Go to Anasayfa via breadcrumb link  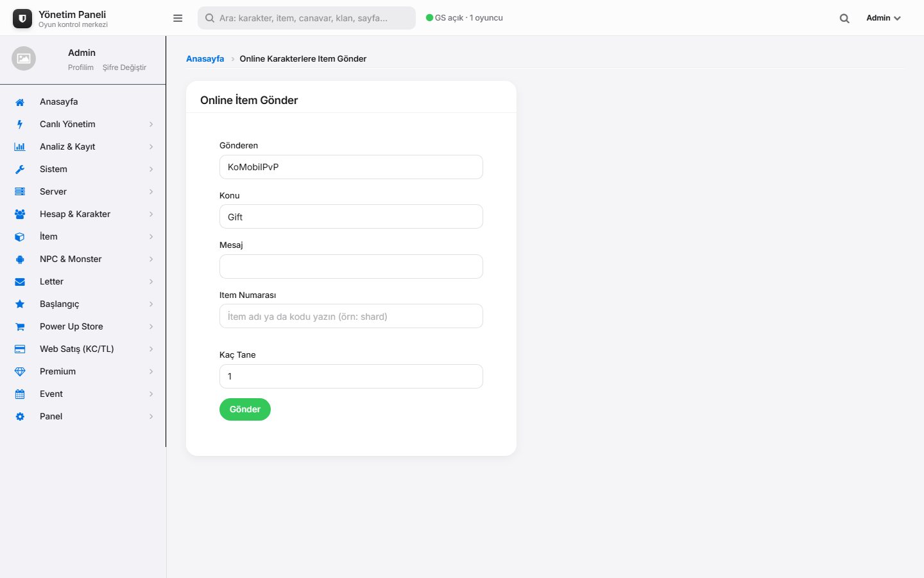(x=205, y=58)
